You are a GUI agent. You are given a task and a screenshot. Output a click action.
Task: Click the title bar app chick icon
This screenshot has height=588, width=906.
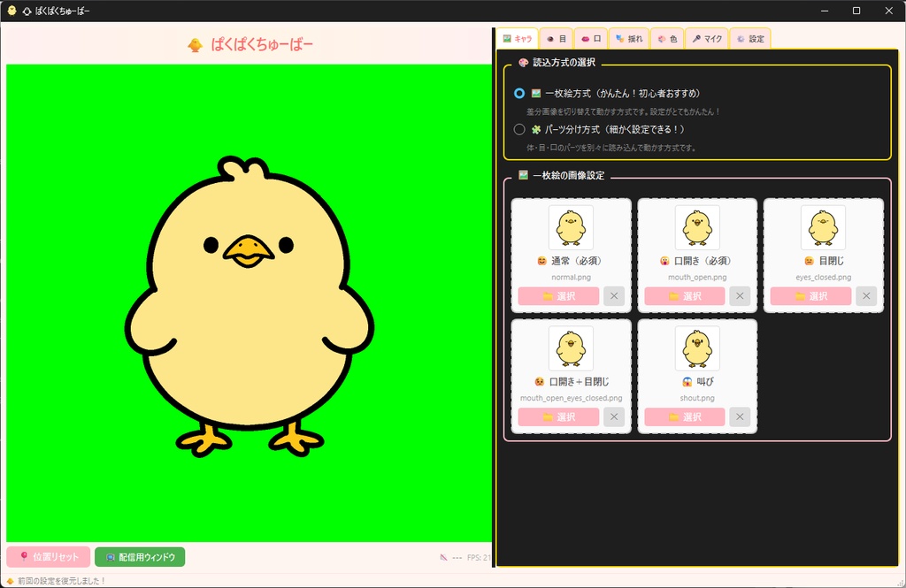(12, 11)
